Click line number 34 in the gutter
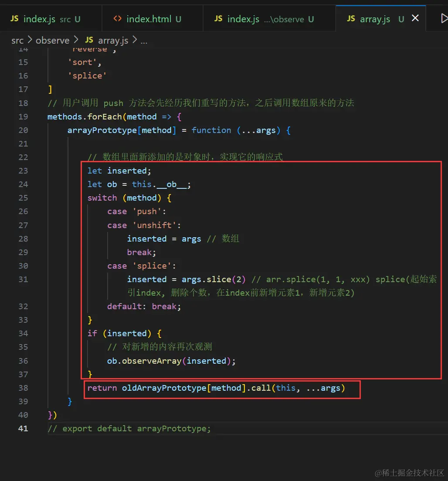This screenshot has height=481, width=448. click(23, 334)
